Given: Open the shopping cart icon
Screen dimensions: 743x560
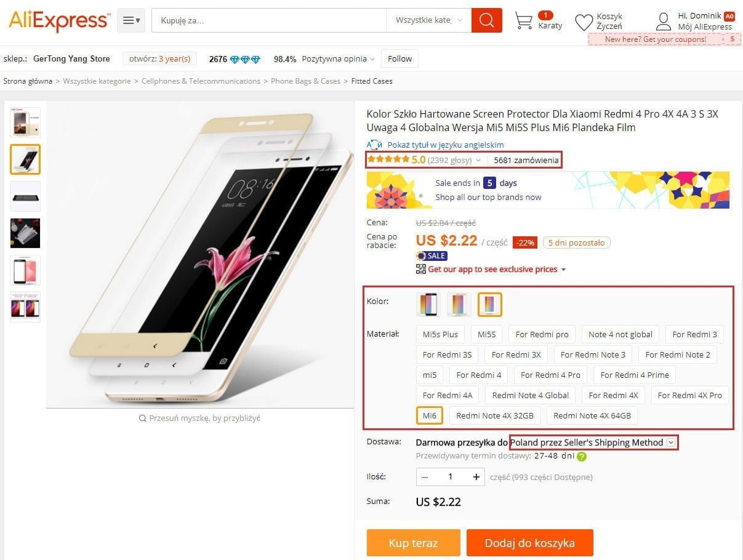Looking at the screenshot, I should point(523,21).
